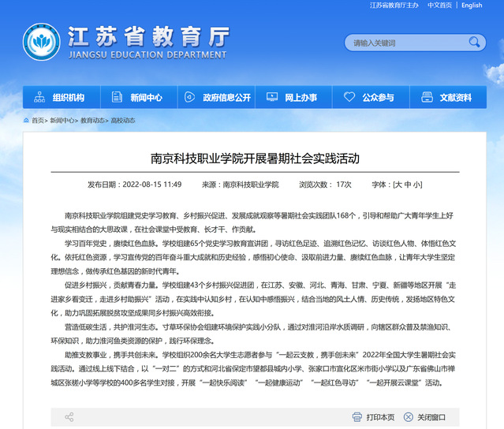Click the monitor icon beside 网上办事
The image size is (504, 429).
[273, 98]
